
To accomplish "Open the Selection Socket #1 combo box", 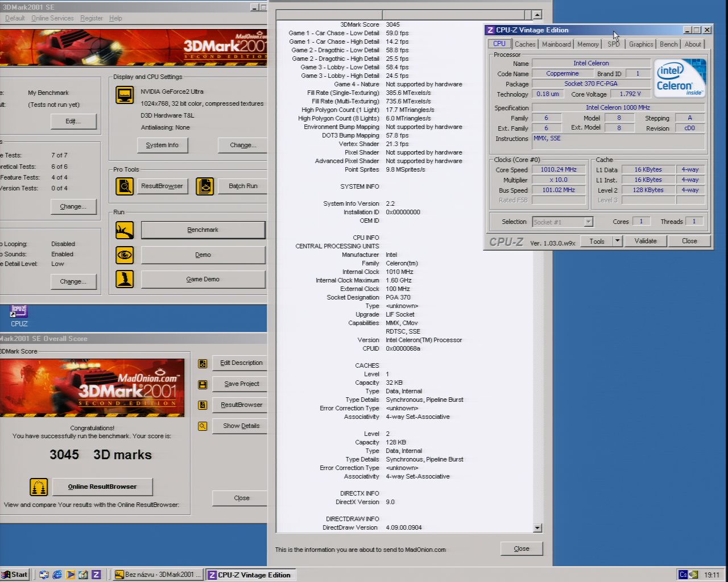I will (562, 222).
